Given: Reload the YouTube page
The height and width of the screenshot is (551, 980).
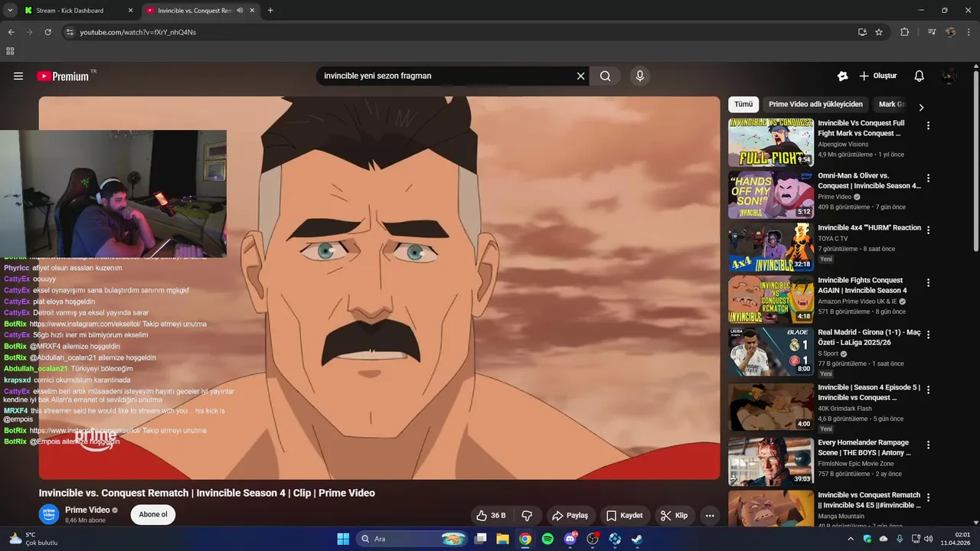Looking at the screenshot, I should [47, 32].
